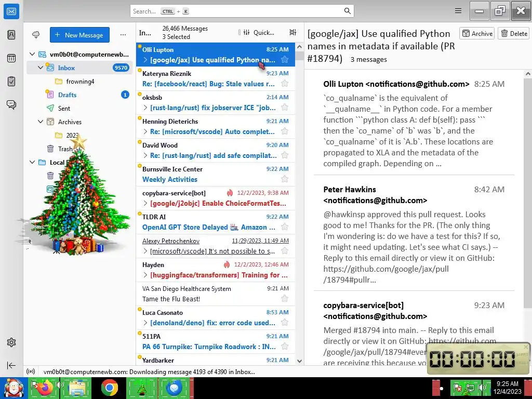Star the VA San Diego Healthcare message
The image size is (532, 399).
(285, 299)
